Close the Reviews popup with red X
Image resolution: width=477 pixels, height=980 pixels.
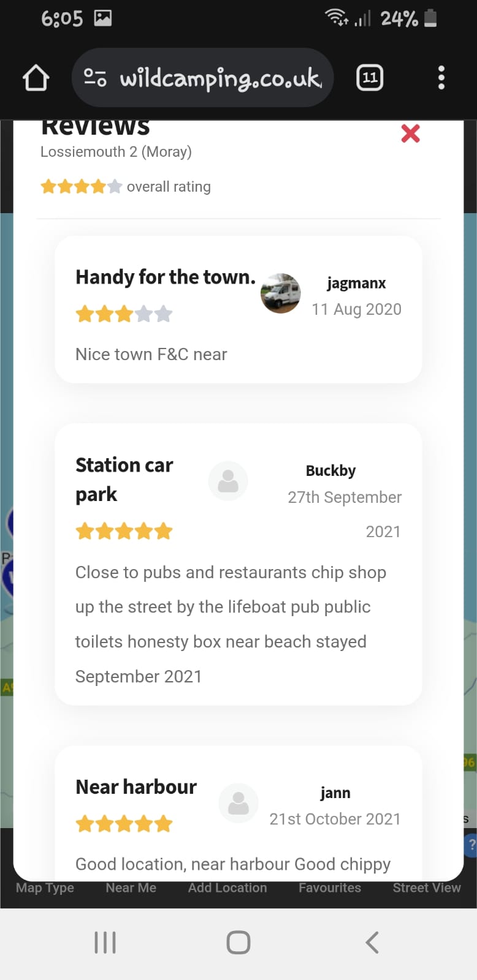pyautogui.click(x=410, y=133)
